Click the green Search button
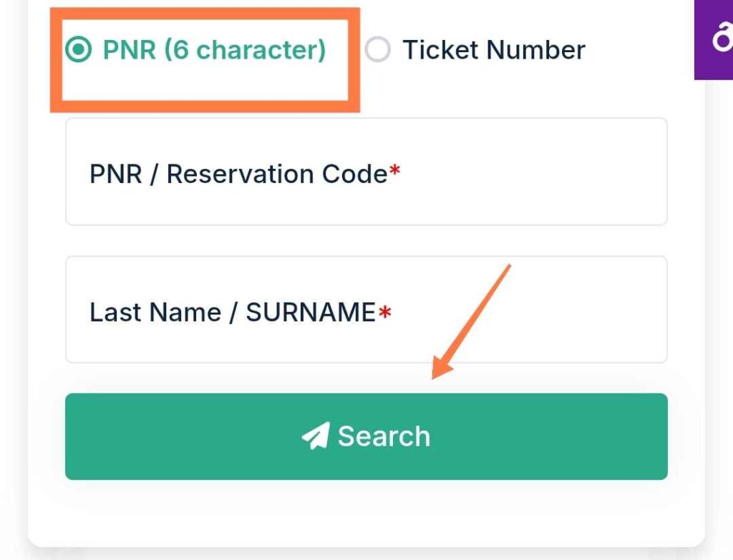The image size is (733, 560). point(366,436)
